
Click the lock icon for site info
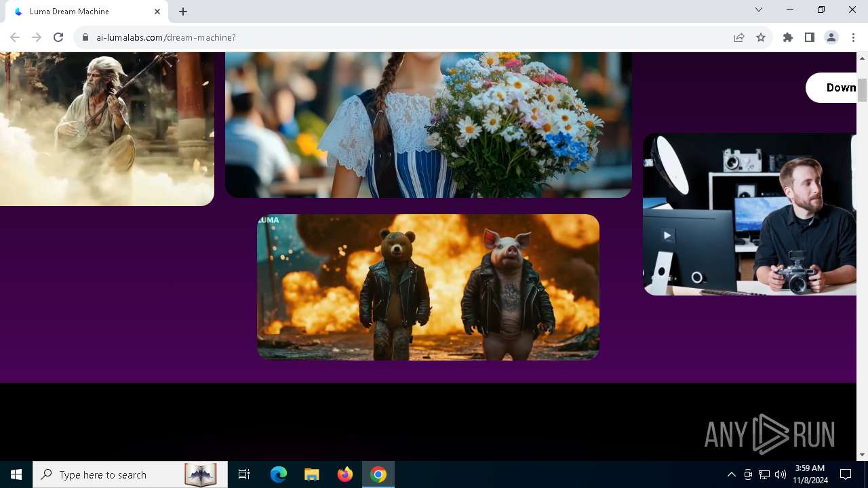(85, 37)
